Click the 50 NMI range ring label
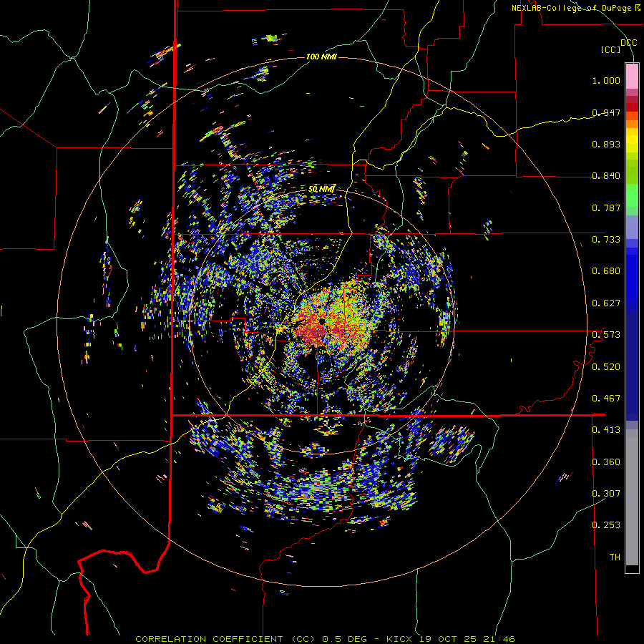The height and width of the screenshot is (644, 644). coord(321,190)
